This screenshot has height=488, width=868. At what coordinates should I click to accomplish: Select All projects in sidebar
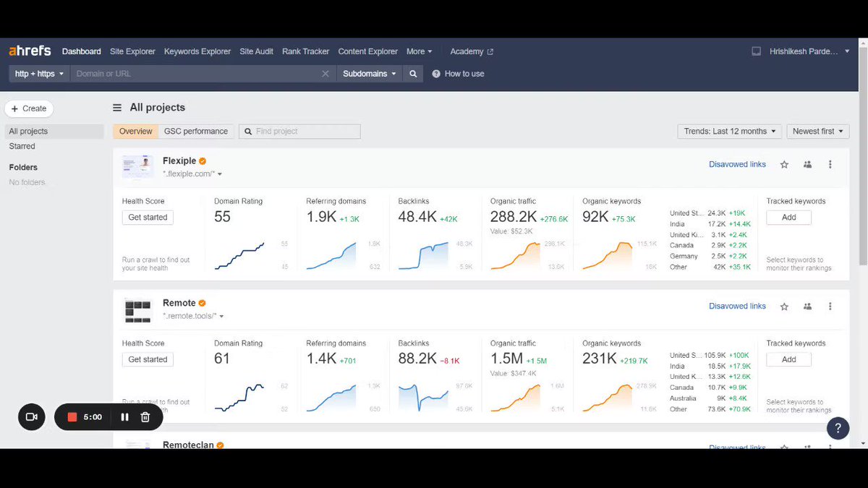click(x=54, y=132)
